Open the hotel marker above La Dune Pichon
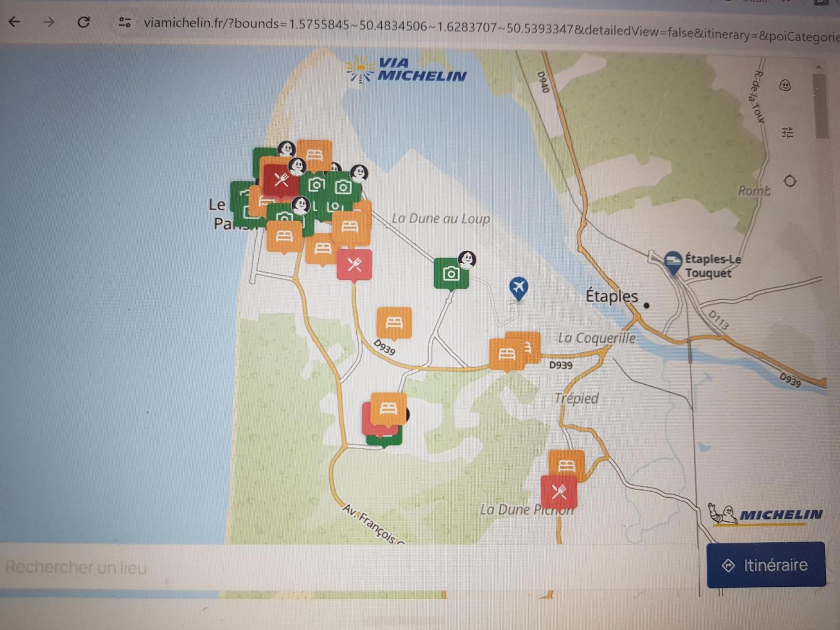840x630 pixels. click(x=567, y=464)
